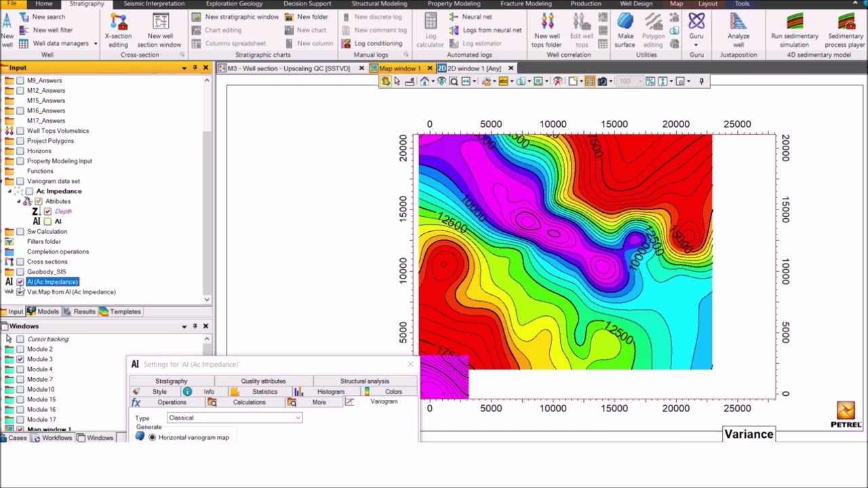
Task: Select the pan hand tool in map toolbar
Action: click(385, 81)
